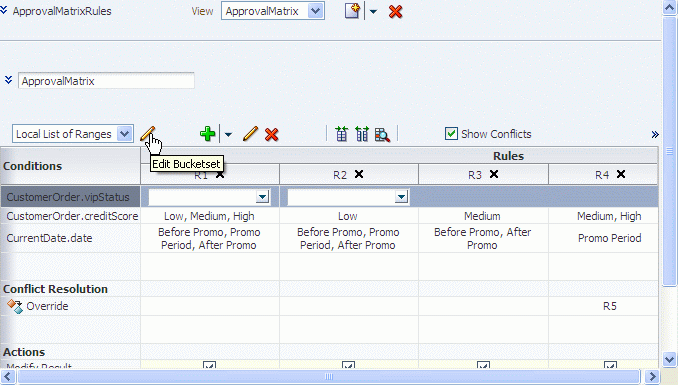The width and height of the screenshot is (678, 385).
Task: Click the Conflict Resolution section label
Action: click(x=55, y=289)
